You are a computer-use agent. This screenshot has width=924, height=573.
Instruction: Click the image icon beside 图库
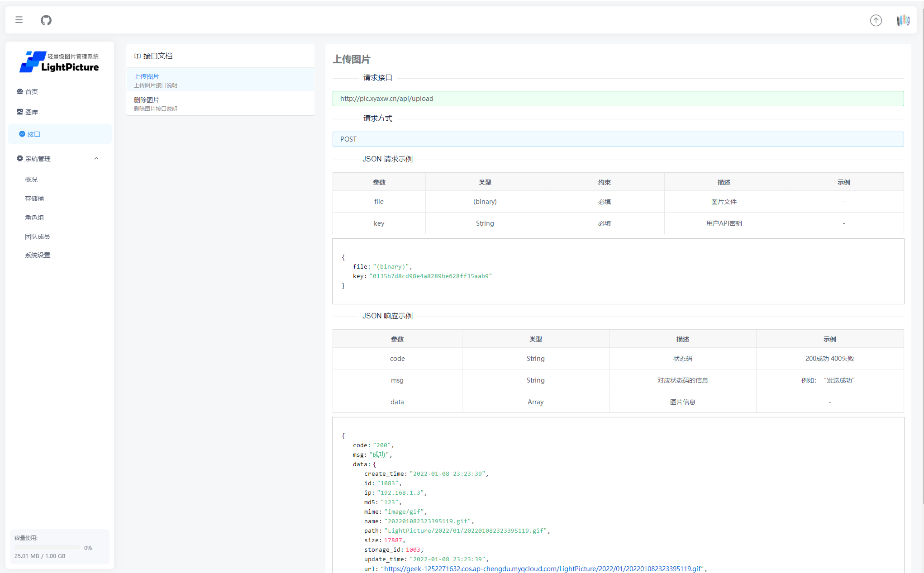click(x=20, y=111)
